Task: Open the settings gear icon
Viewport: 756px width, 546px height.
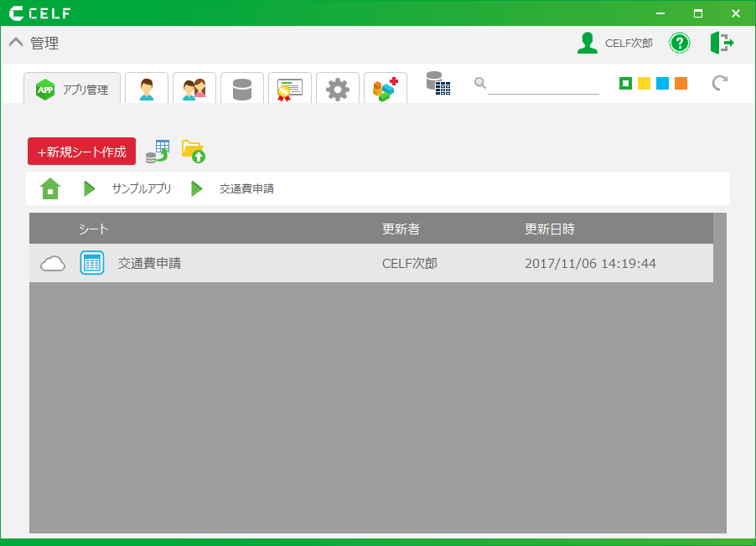Action: pos(338,88)
